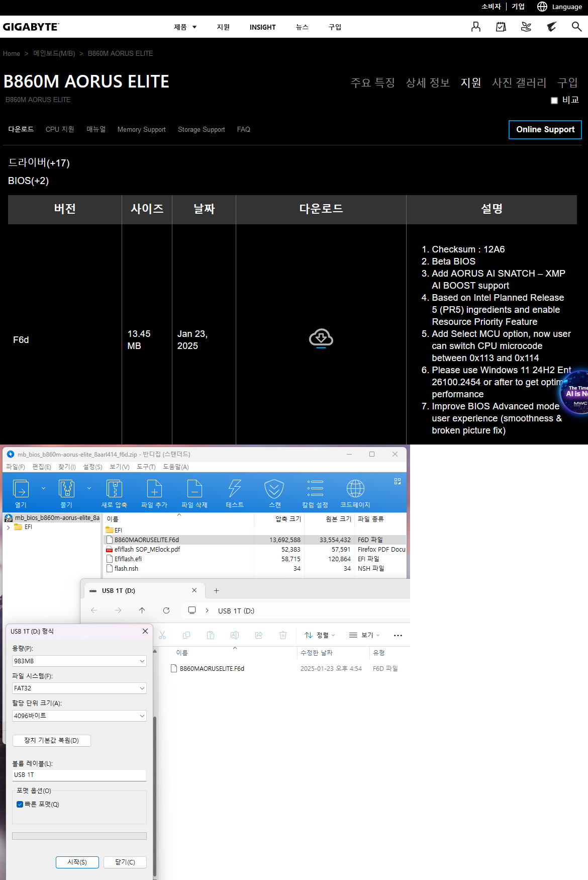
Task: Click the 열기 (Open) icon in Bandizip
Action: (21, 489)
